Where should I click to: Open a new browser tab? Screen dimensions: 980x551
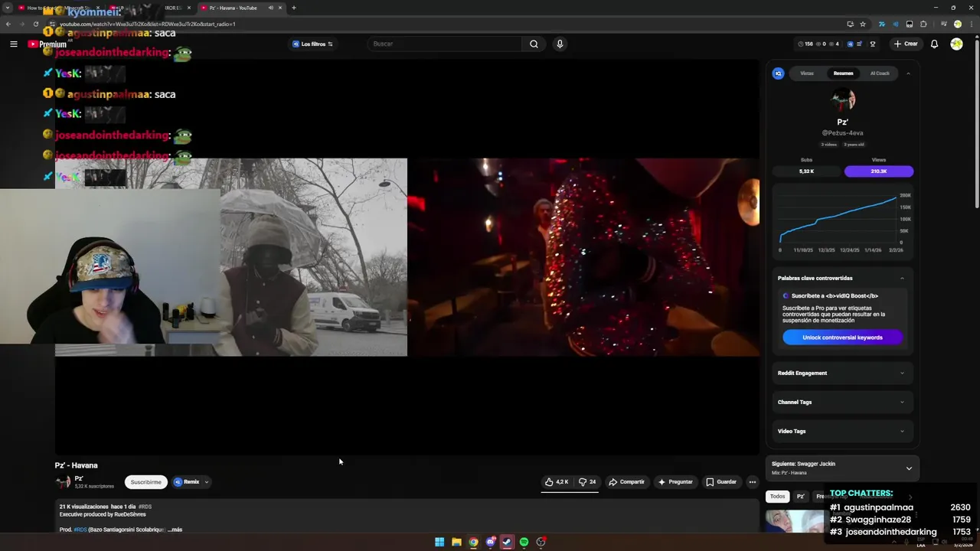[294, 8]
